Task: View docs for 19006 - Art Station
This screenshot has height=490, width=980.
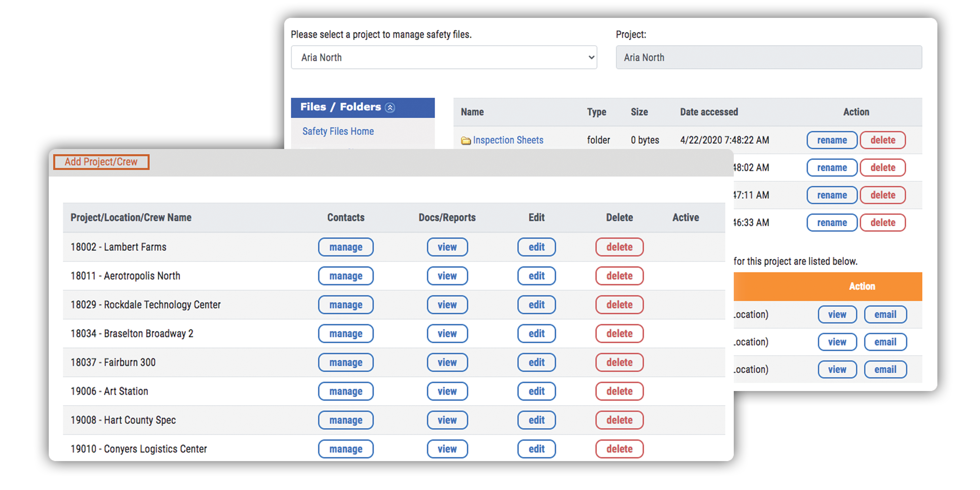Action: (x=447, y=392)
